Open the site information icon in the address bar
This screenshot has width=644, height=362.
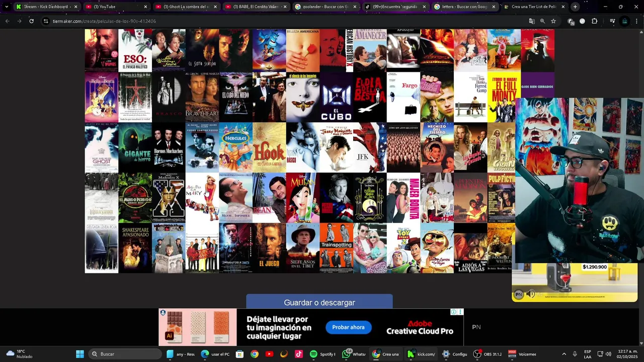pyautogui.click(x=46, y=21)
